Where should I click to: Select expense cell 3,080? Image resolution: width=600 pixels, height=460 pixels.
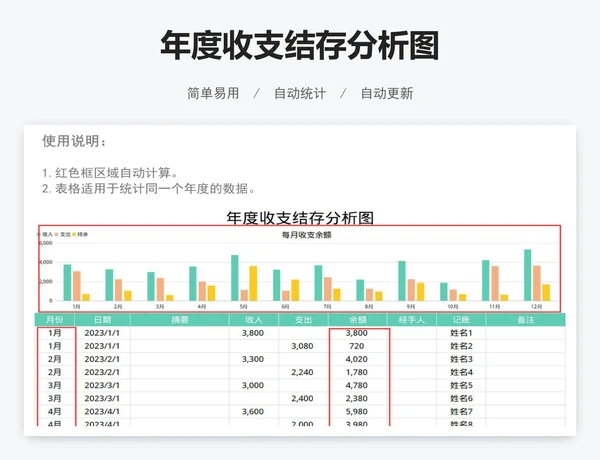tap(302, 346)
